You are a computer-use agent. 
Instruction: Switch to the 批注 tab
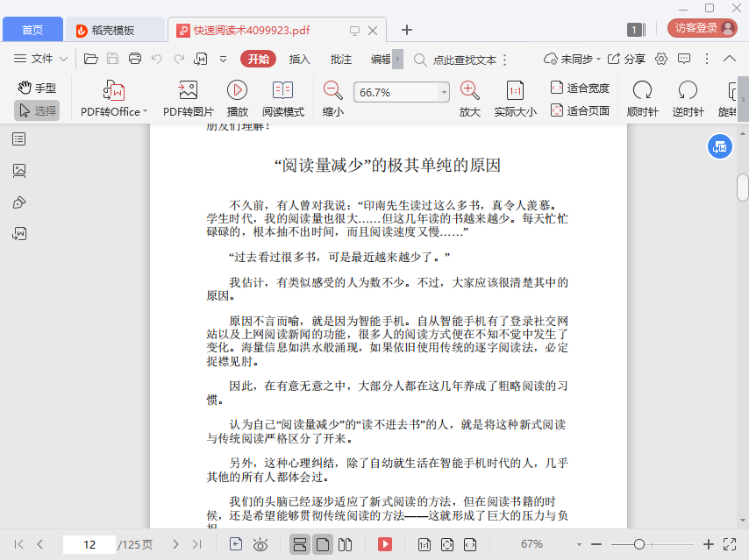click(341, 60)
